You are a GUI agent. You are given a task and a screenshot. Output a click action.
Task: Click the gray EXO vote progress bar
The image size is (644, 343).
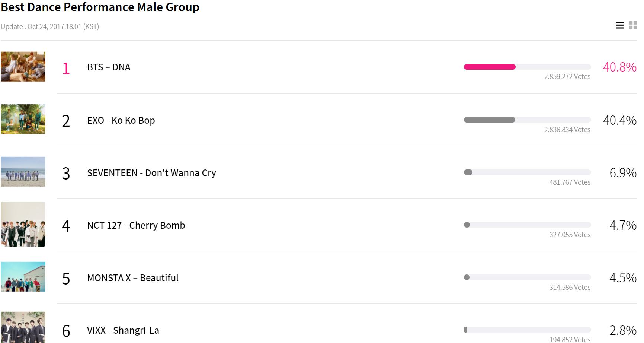tap(490, 120)
